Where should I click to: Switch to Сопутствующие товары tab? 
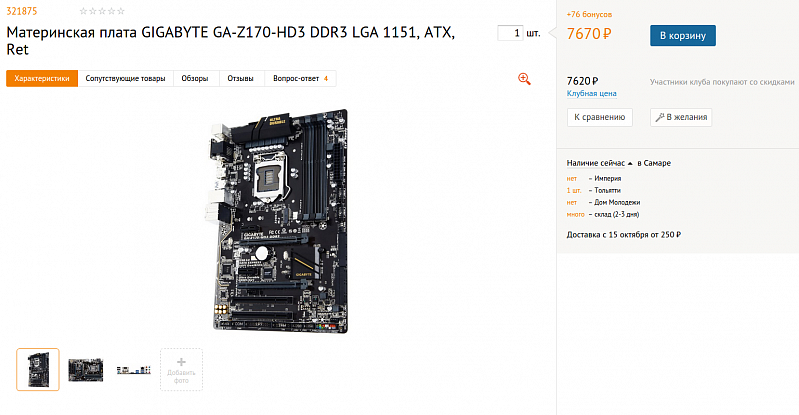click(x=125, y=79)
